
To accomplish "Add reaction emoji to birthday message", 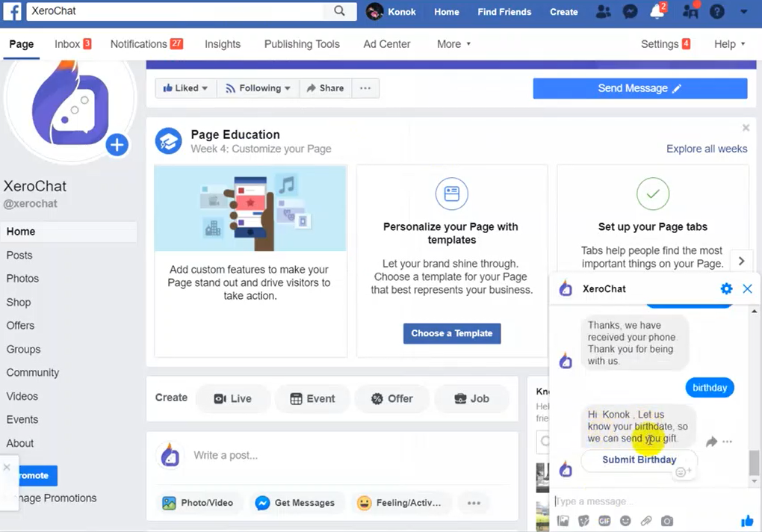I will [x=684, y=471].
